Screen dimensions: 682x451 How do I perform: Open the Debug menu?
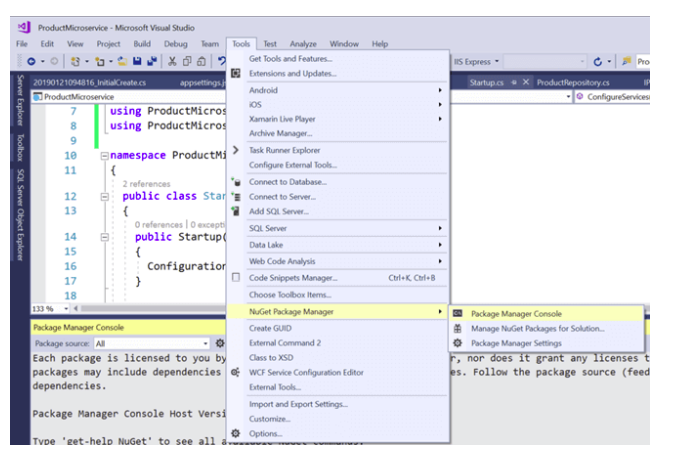pos(176,43)
